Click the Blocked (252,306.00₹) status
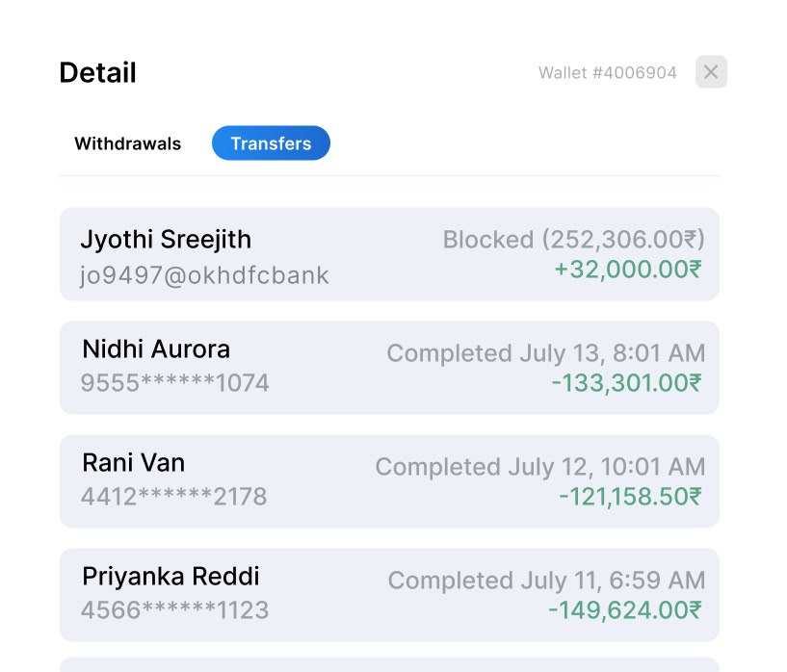The height and width of the screenshot is (672, 787). tap(573, 240)
